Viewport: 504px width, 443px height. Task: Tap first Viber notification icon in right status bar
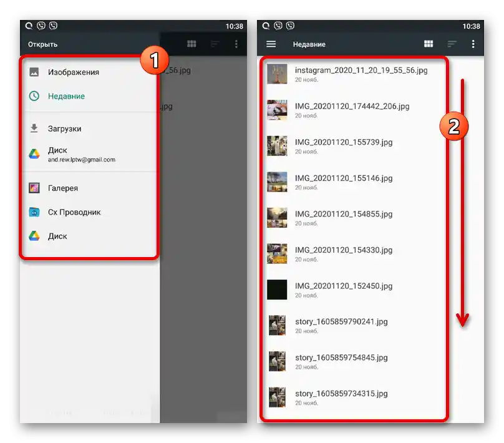pyautogui.click(x=278, y=26)
